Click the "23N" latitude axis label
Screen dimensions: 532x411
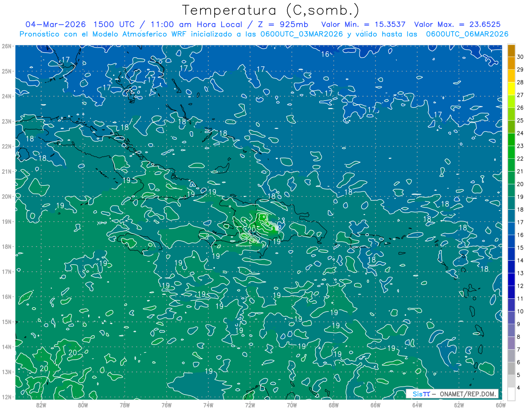click(x=7, y=121)
